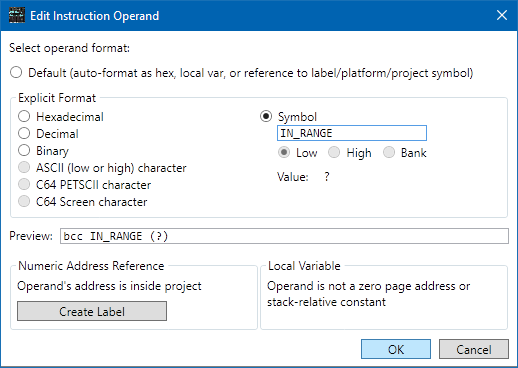The height and width of the screenshot is (368, 518).
Task: Click the application icon in title bar
Action: pyautogui.click(x=17, y=15)
